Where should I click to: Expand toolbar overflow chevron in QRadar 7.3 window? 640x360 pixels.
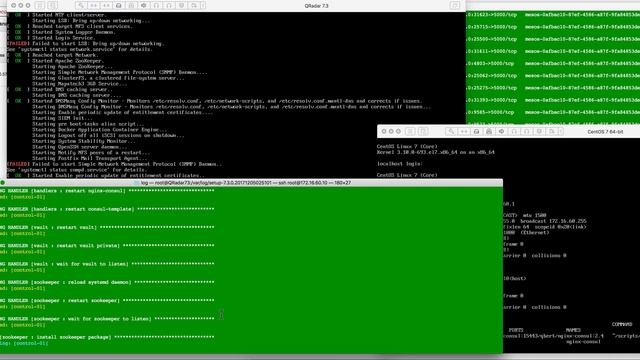[x=203, y=6]
